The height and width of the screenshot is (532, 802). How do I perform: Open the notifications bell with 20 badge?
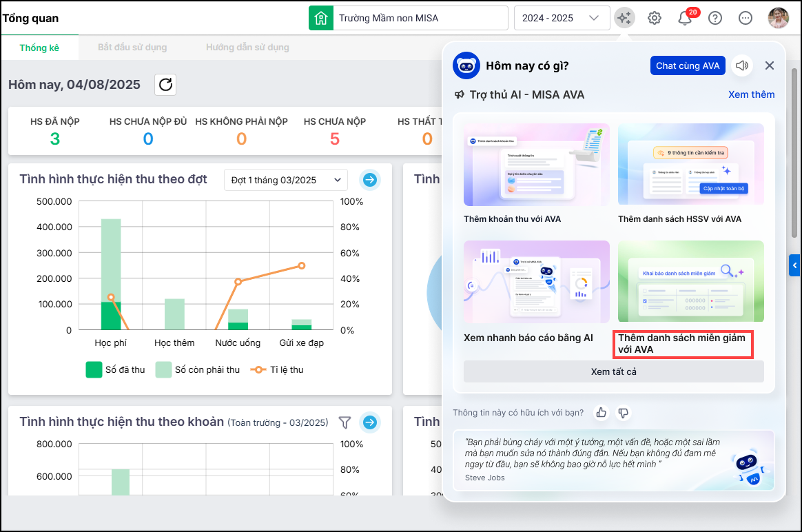[685, 18]
